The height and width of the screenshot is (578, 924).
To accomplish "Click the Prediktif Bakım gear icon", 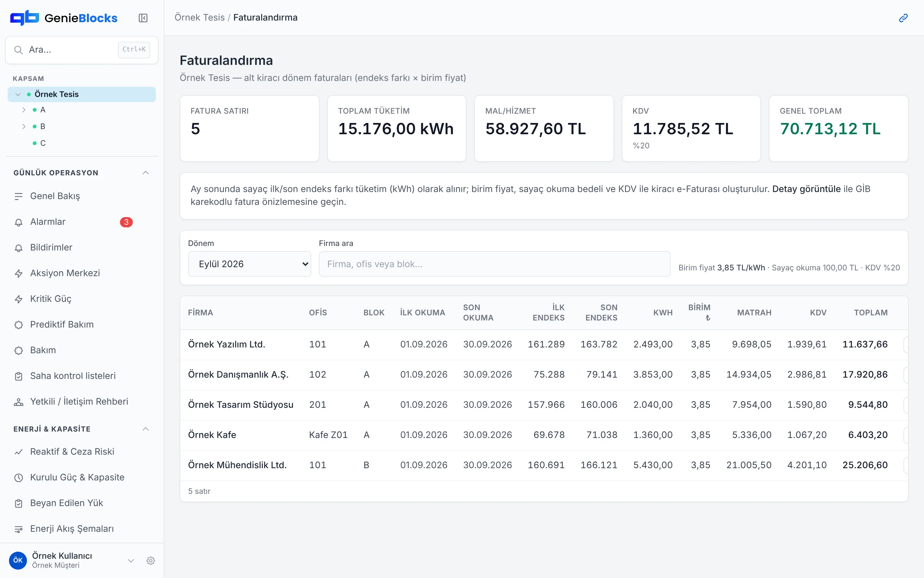I will point(18,325).
